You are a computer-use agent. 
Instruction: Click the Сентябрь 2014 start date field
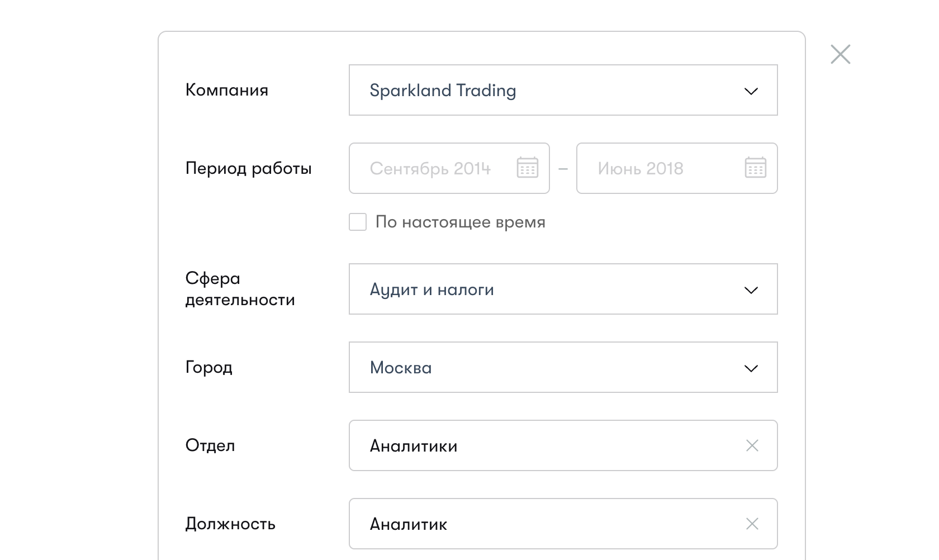(430, 168)
